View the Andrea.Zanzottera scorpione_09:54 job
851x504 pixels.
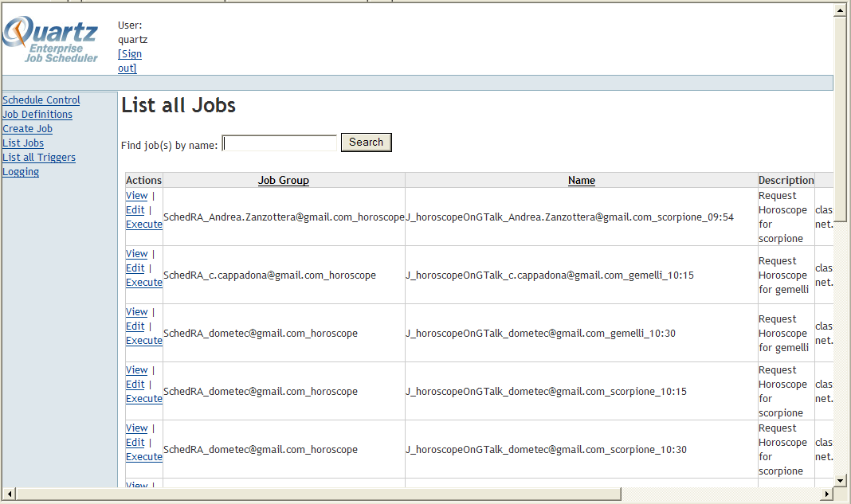tap(136, 196)
